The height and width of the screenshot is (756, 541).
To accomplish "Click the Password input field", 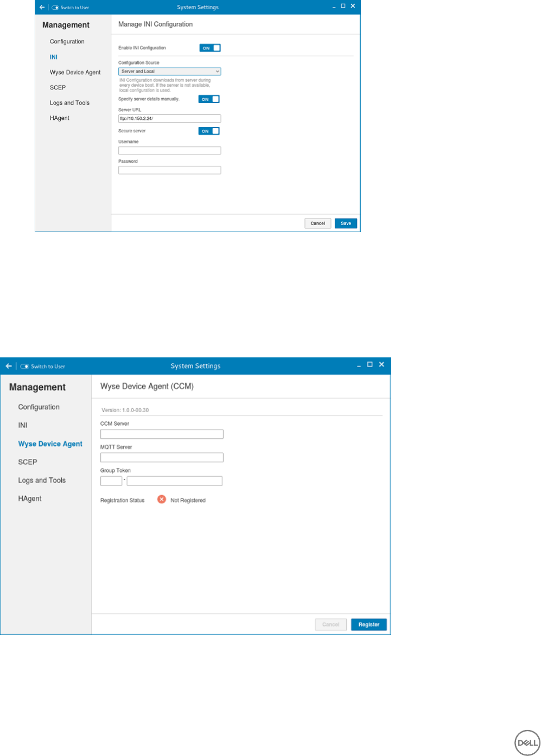I will point(170,170).
